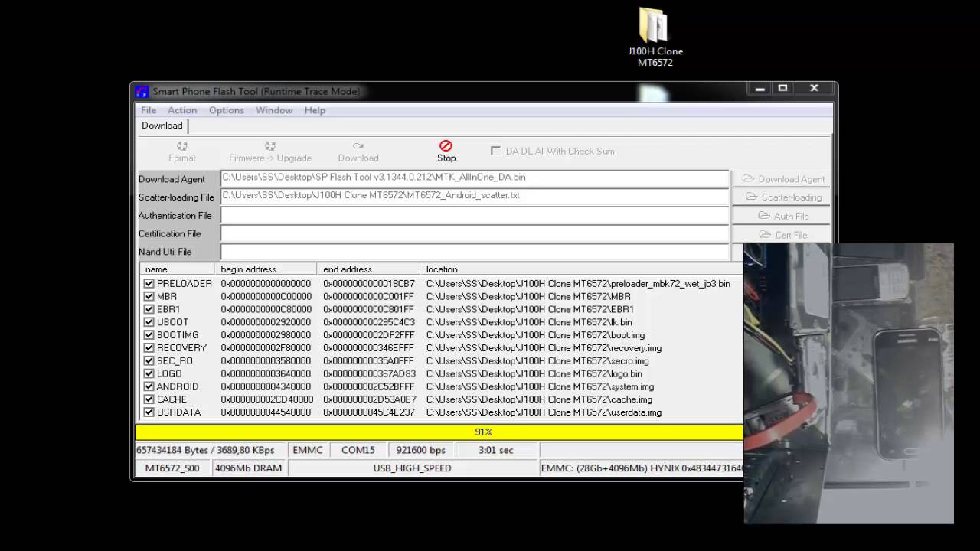Uncheck the UBOOT partition checkbox
980x551 pixels.
pos(149,322)
